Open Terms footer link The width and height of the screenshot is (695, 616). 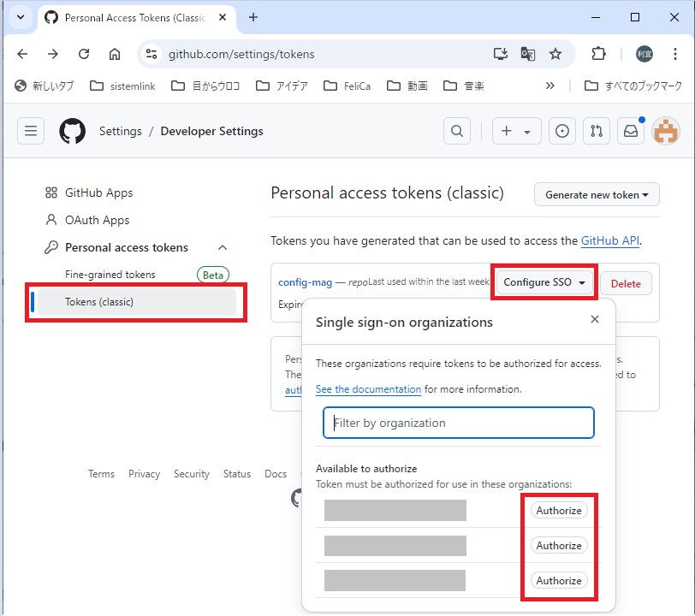point(101,474)
